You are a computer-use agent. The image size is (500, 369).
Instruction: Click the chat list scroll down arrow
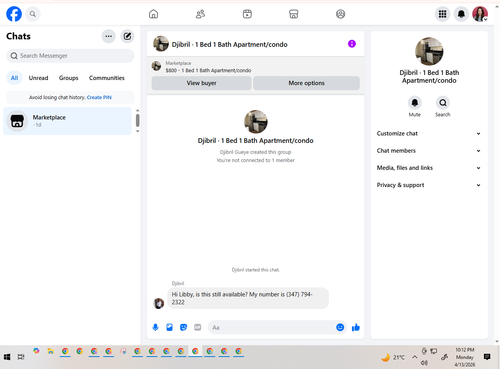tap(138, 131)
